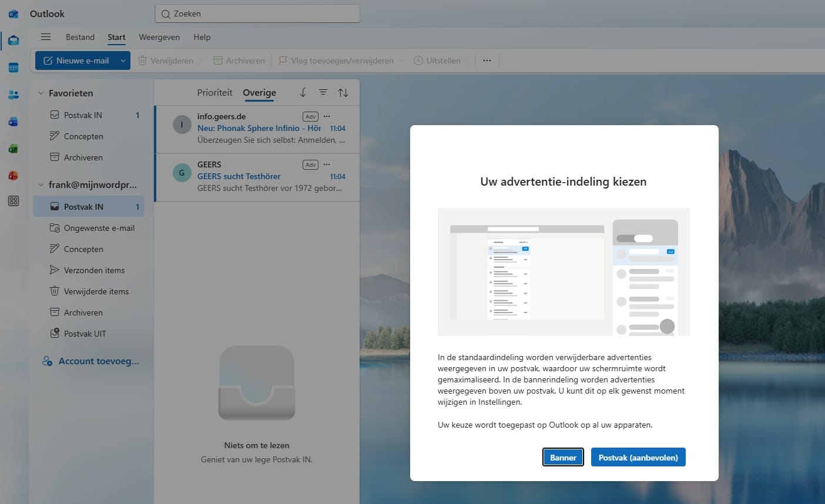Click the select-messages arrow in the list header
The image size is (825, 504).
coord(303,92)
